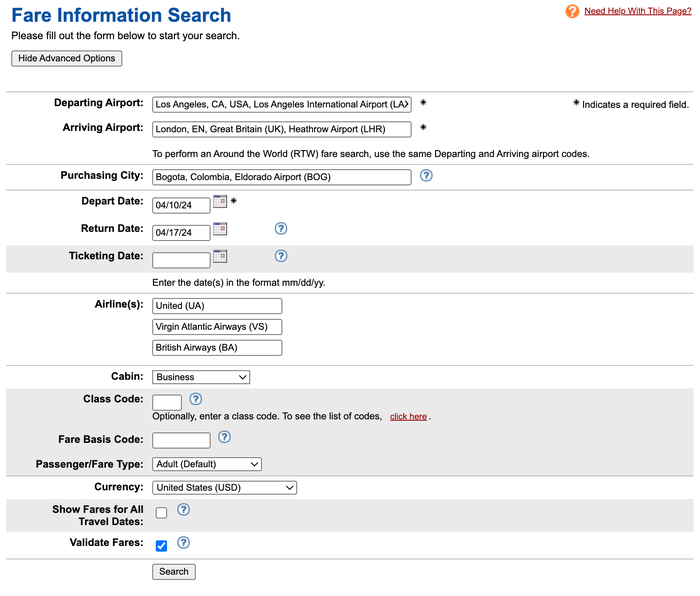
Task: Click the Return Date help icon
Action: click(280, 229)
